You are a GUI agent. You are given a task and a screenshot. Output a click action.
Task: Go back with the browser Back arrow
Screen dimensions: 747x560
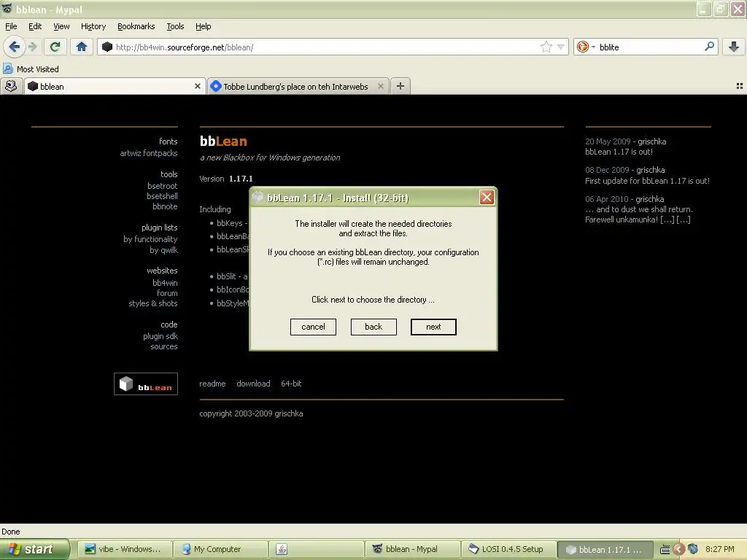[x=15, y=47]
